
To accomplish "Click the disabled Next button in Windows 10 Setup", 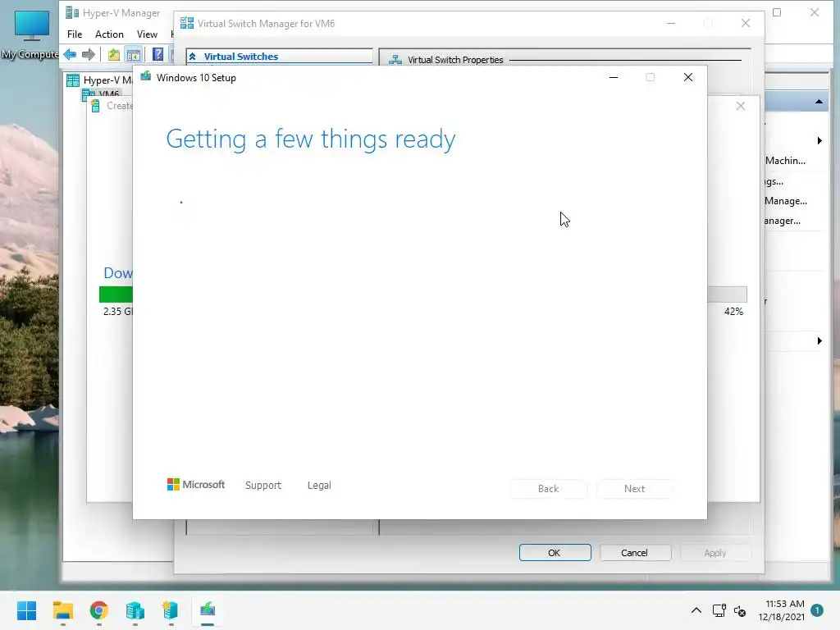I will (x=634, y=489).
